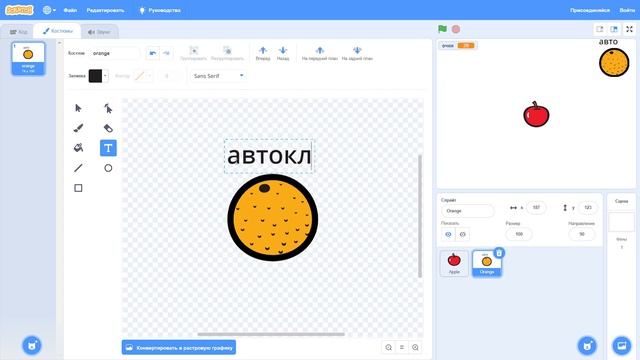Switch to large stage layout
The width and height of the screenshot is (640, 360).
click(x=613, y=29)
